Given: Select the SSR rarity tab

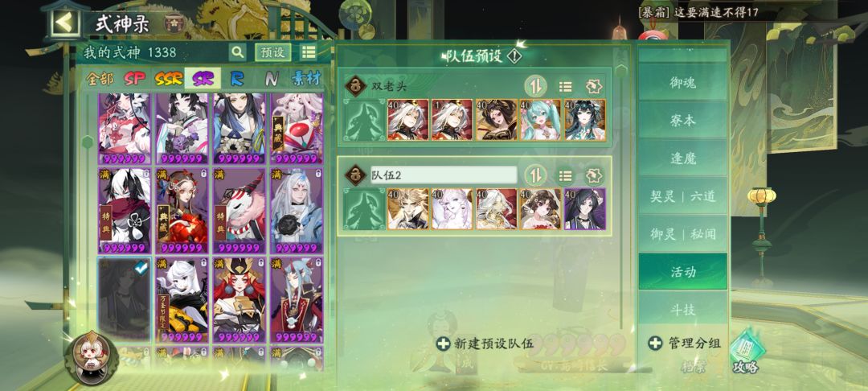Looking at the screenshot, I should [168, 79].
